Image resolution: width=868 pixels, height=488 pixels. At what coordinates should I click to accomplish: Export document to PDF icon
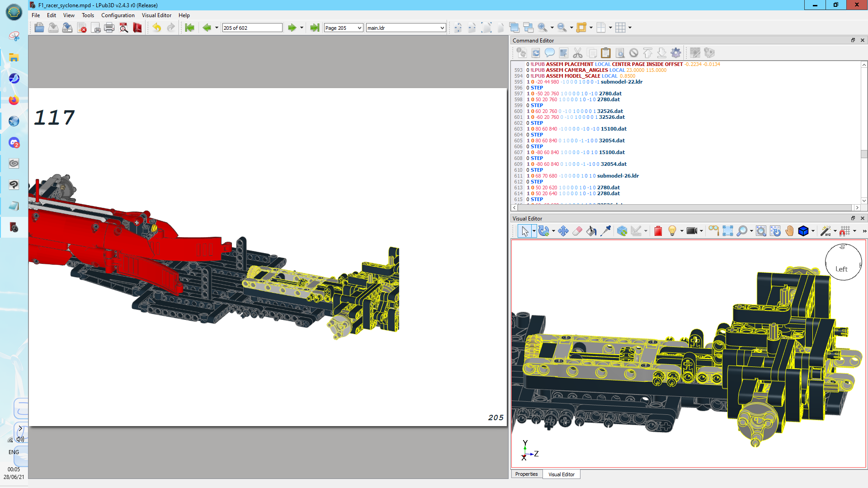[x=137, y=28]
